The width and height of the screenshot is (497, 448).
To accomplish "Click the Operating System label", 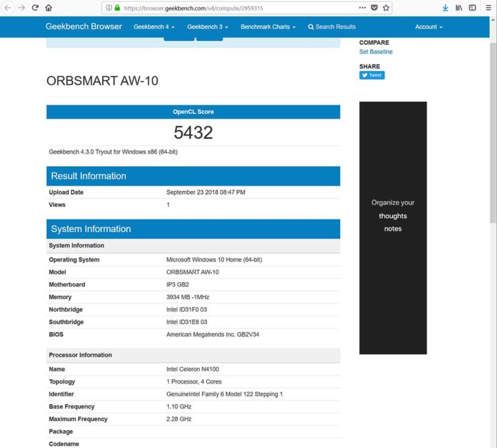I will click(x=74, y=260).
